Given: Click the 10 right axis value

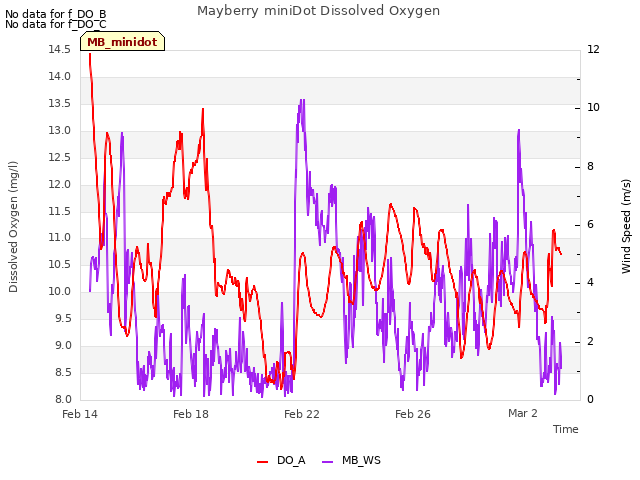Looking at the screenshot, I should (x=593, y=107).
